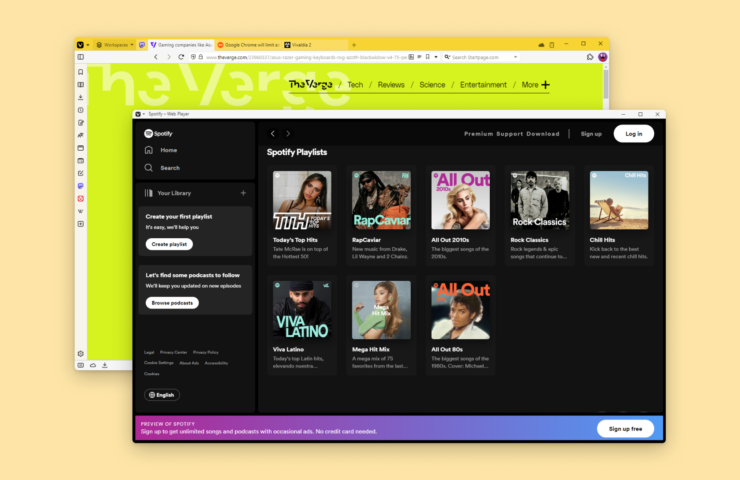This screenshot has height=480, width=740.
Task: Switch to the Google Chrome will limit tab
Action: tap(249, 45)
